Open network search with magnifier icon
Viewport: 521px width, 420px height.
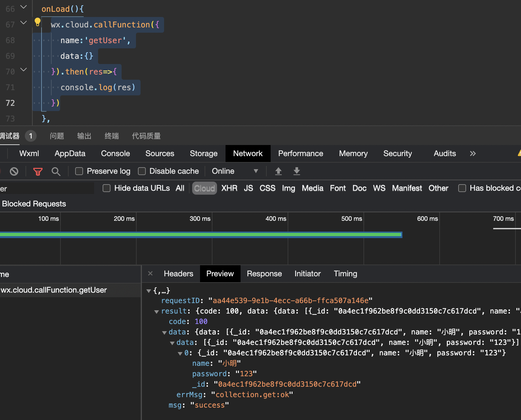[x=56, y=171]
